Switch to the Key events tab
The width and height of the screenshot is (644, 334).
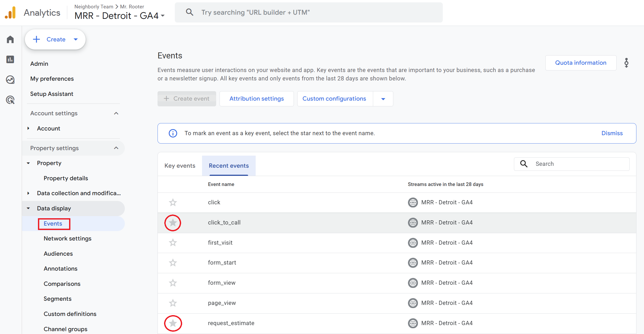coord(180,166)
